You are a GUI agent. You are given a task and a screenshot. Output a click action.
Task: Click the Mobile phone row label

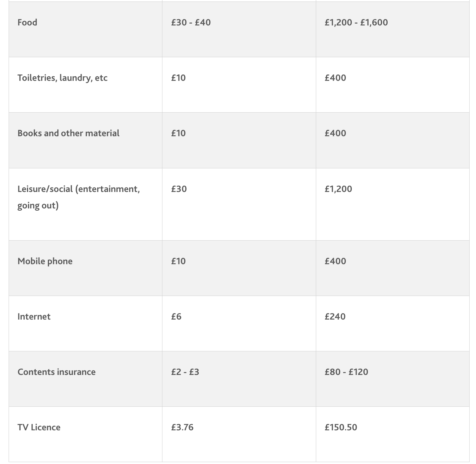45,261
